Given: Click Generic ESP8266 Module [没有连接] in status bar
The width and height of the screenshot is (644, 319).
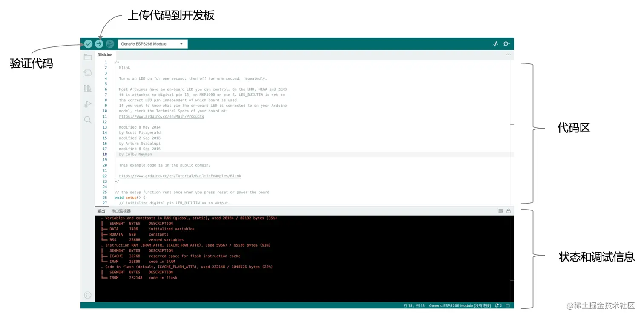Looking at the screenshot, I should (x=460, y=306).
